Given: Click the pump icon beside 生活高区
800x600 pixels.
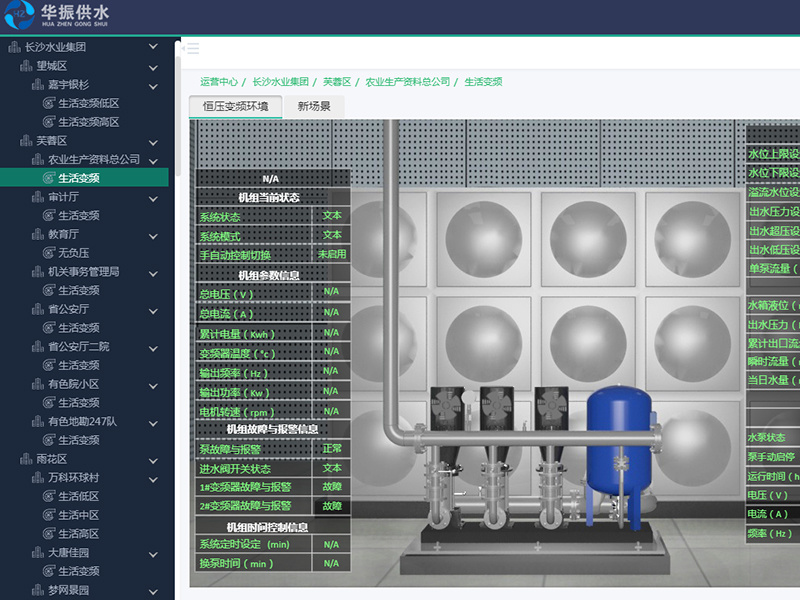Looking at the screenshot, I should coord(49,534).
